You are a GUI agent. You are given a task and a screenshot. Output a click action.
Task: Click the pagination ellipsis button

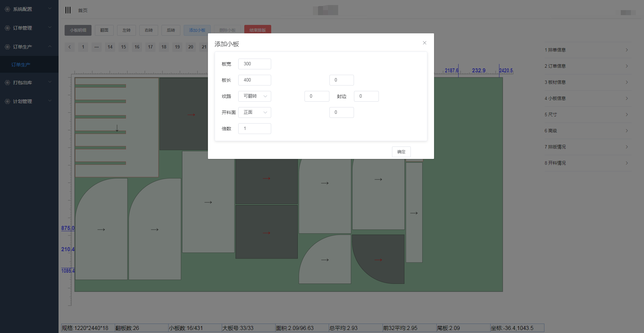pyautogui.click(x=97, y=47)
